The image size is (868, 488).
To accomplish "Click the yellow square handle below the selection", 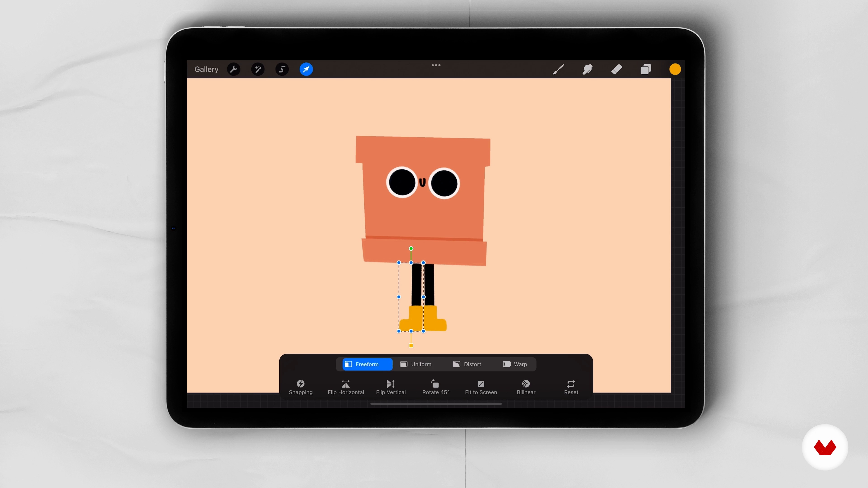I will 411,345.
